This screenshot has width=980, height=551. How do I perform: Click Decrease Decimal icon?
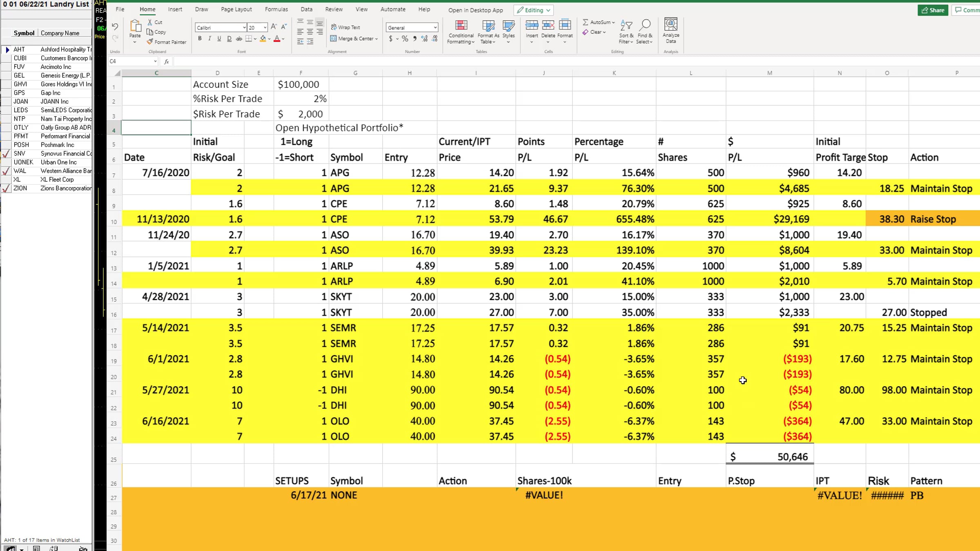tap(434, 38)
